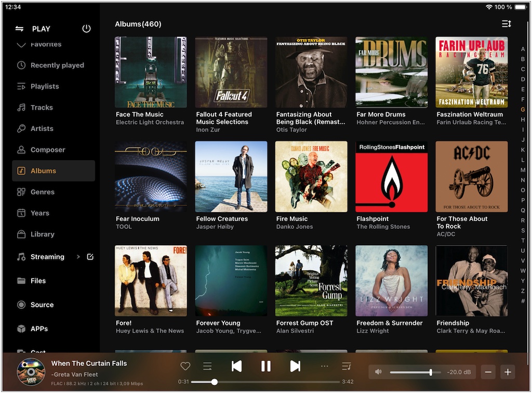This screenshot has width=532, height=393.
Task: Click the Electric Light Orchestra artist text
Action: (150, 122)
